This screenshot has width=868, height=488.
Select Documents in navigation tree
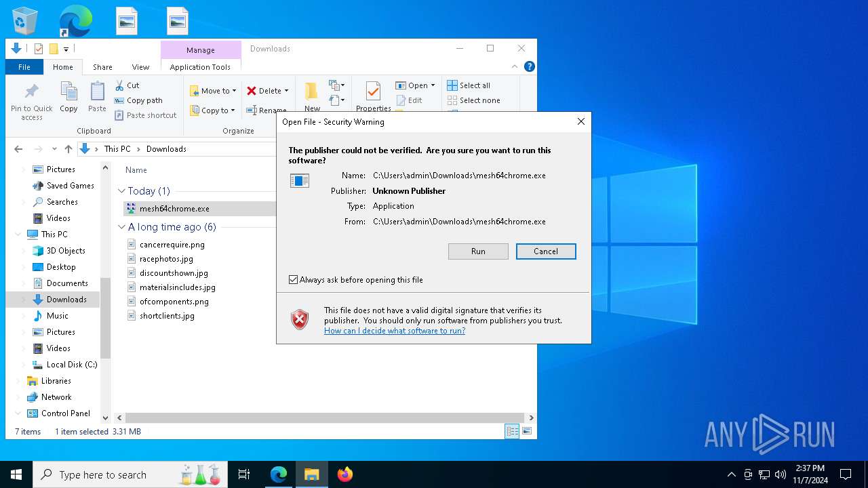tap(67, 283)
